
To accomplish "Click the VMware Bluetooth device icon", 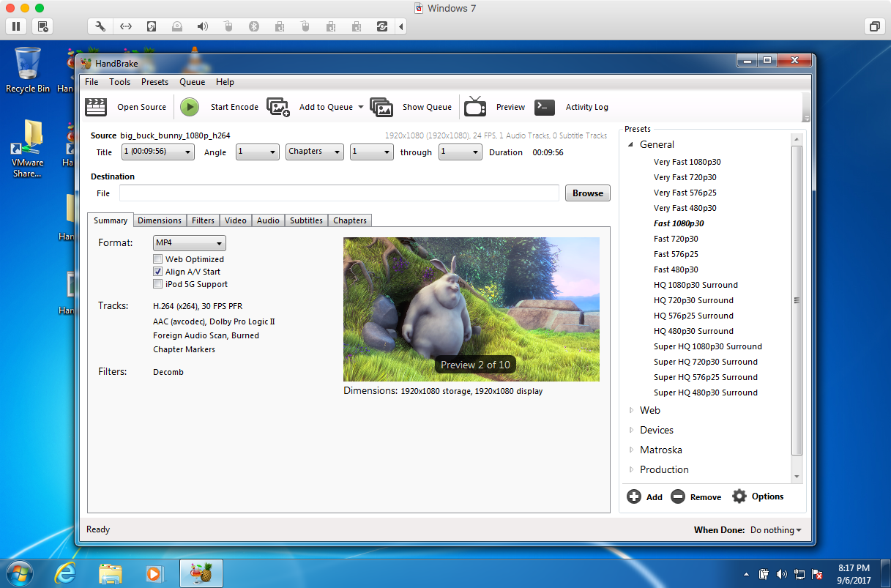I will click(x=254, y=26).
